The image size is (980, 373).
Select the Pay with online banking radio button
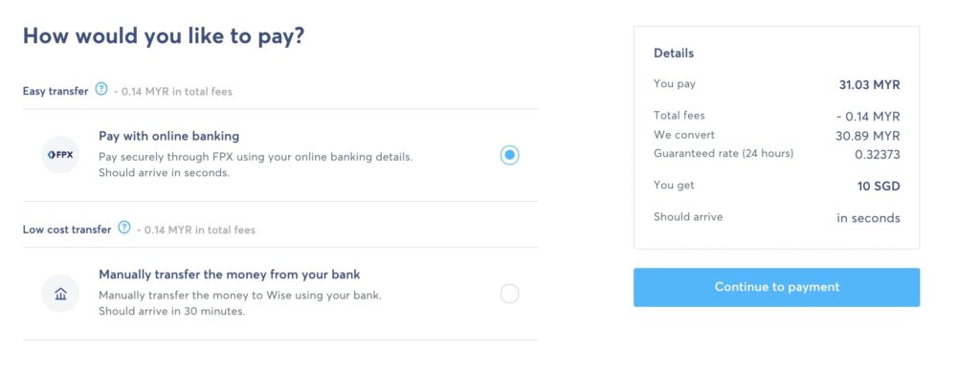tap(509, 155)
